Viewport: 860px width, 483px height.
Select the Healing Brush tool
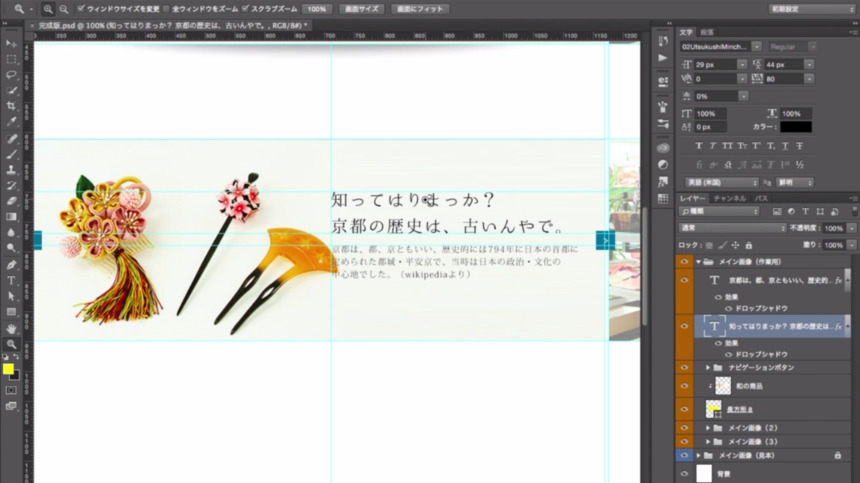pos(11,139)
